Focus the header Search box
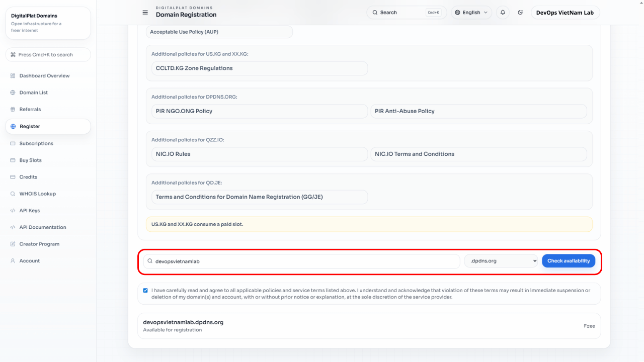Image resolution: width=644 pixels, height=362 pixels. (x=407, y=13)
